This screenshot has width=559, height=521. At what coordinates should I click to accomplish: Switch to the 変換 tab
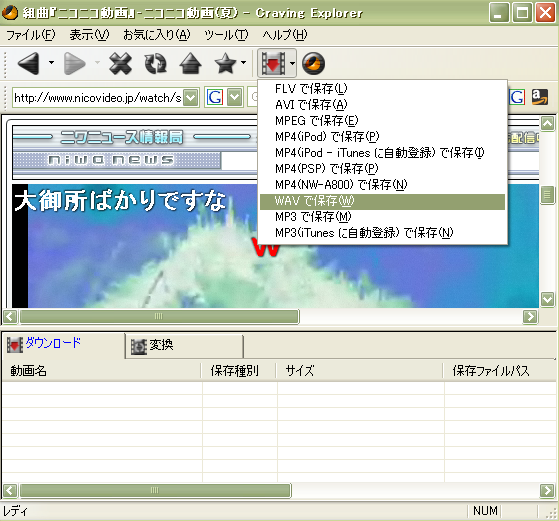pyautogui.click(x=184, y=346)
